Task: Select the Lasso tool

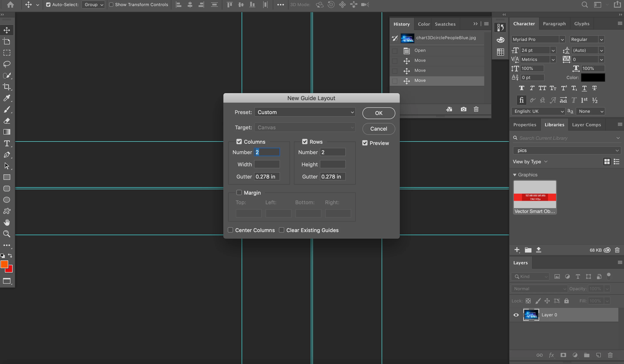Action: point(7,64)
